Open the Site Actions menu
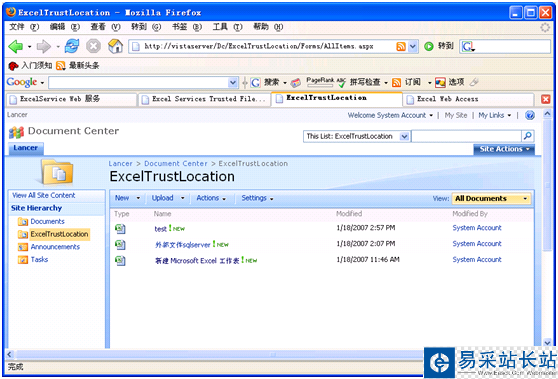Image resolution: width=558 pixels, height=379 pixels. tap(504, 149)
